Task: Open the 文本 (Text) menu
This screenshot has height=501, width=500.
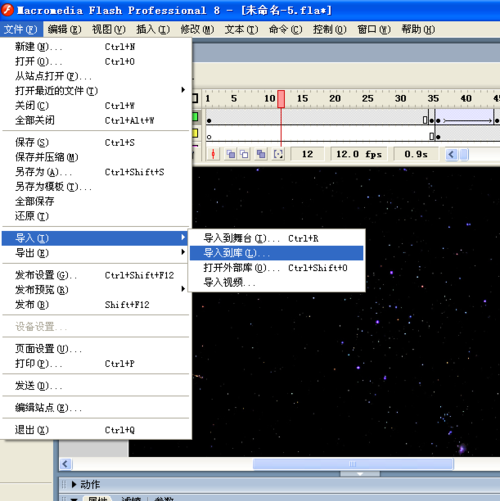Action: 241,29
